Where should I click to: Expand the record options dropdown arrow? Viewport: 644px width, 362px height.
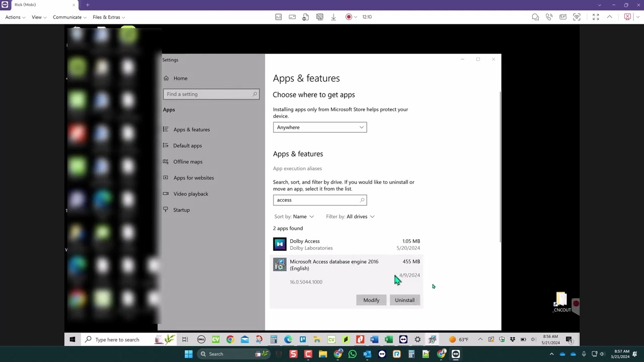click(356, 17)
